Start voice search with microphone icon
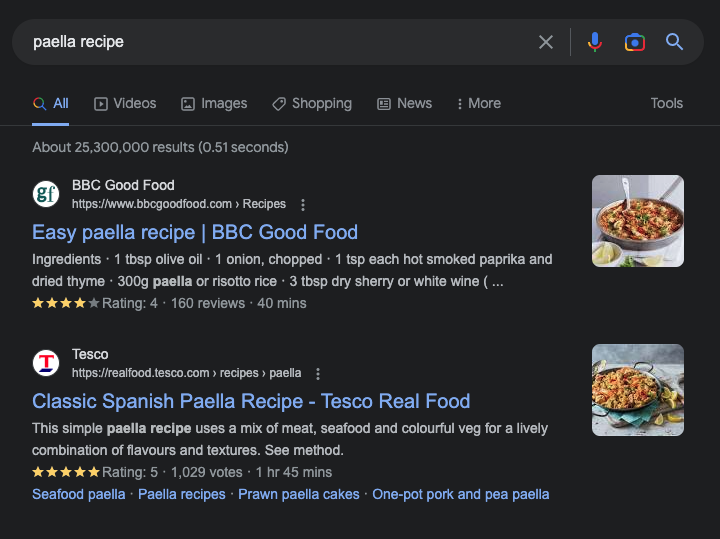720x539 pixels. pos(595,42)
